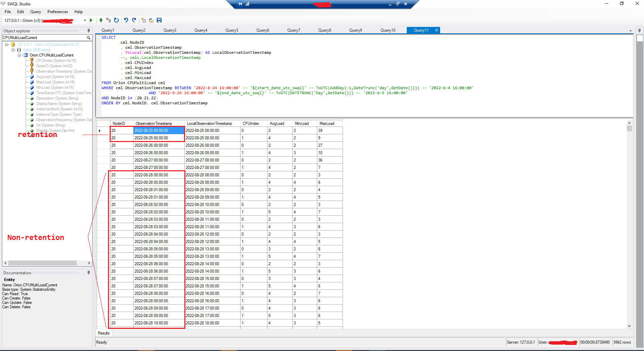Click the AvgLoad column header
The image size is (644, 351).
click(277, 124)
